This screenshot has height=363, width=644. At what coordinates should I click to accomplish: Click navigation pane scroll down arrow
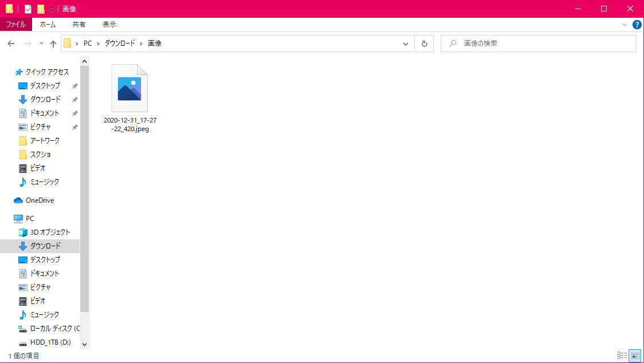(x=85, y=345)
